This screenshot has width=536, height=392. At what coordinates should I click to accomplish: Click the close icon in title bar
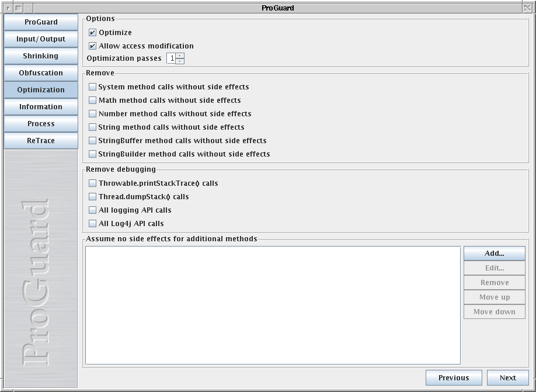point(528,8)
